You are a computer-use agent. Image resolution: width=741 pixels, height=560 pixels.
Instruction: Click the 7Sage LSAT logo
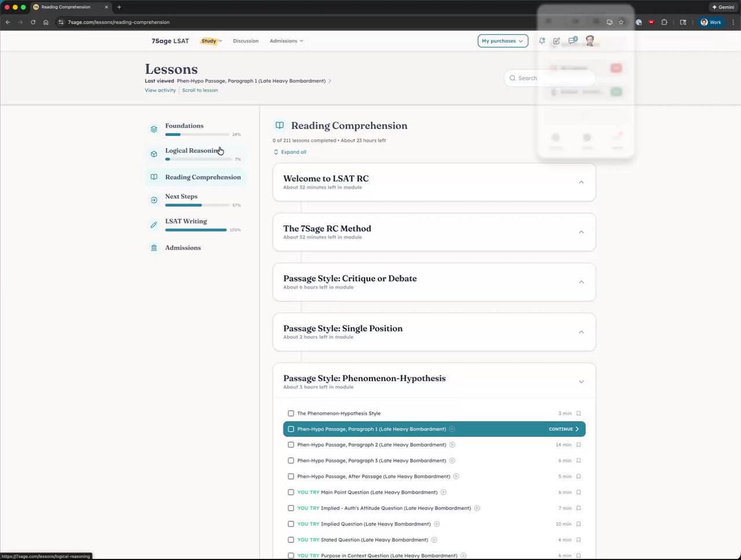click(170, 41)
